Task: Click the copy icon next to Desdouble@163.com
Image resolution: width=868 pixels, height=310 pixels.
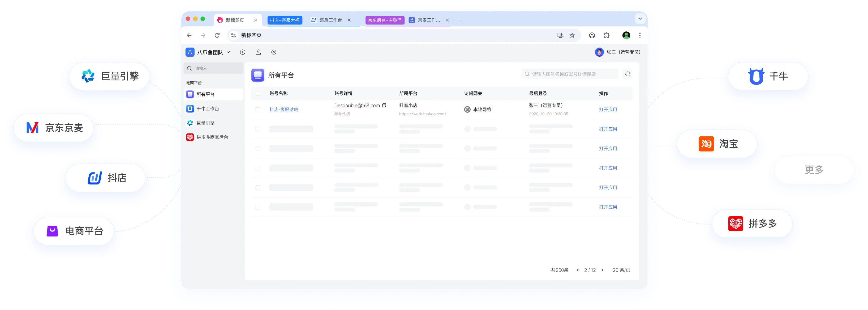Action: tap(384, 106)
